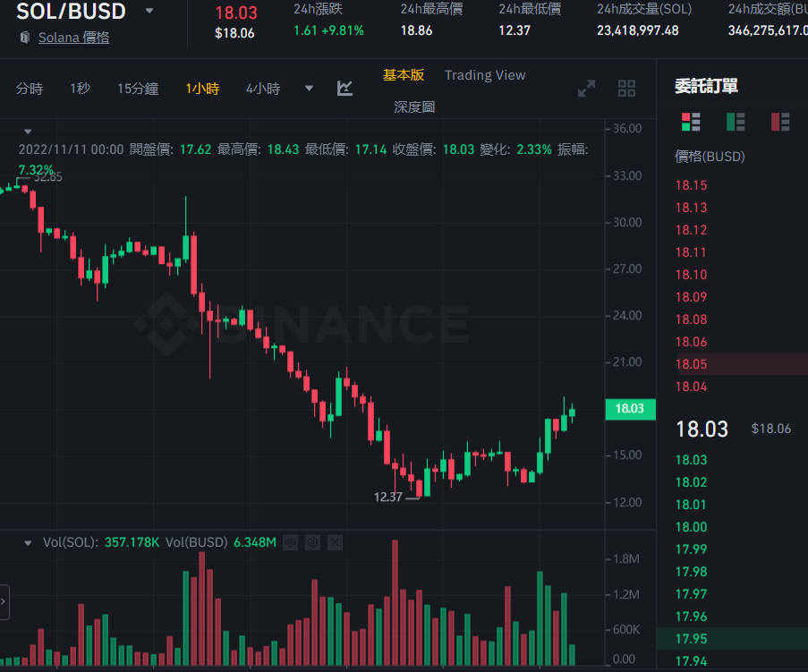Open the Solana 價格 link

pos(73,38)
